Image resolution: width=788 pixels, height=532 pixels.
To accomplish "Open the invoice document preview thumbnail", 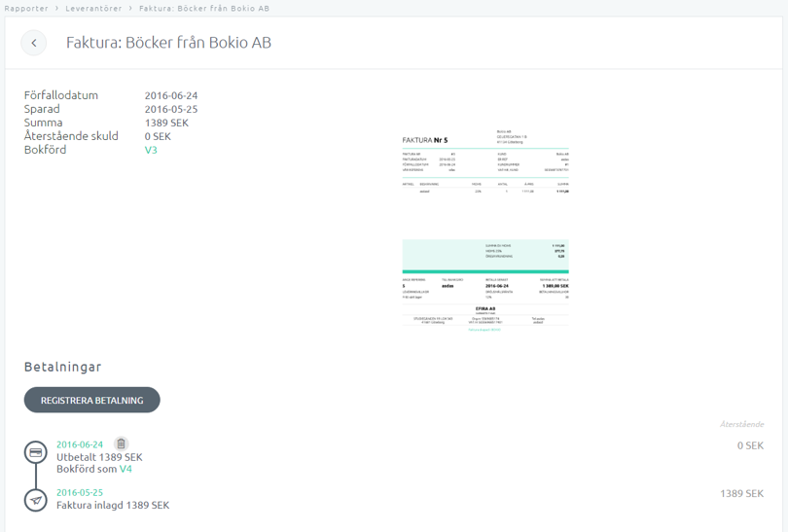I will tap(485, 230).
